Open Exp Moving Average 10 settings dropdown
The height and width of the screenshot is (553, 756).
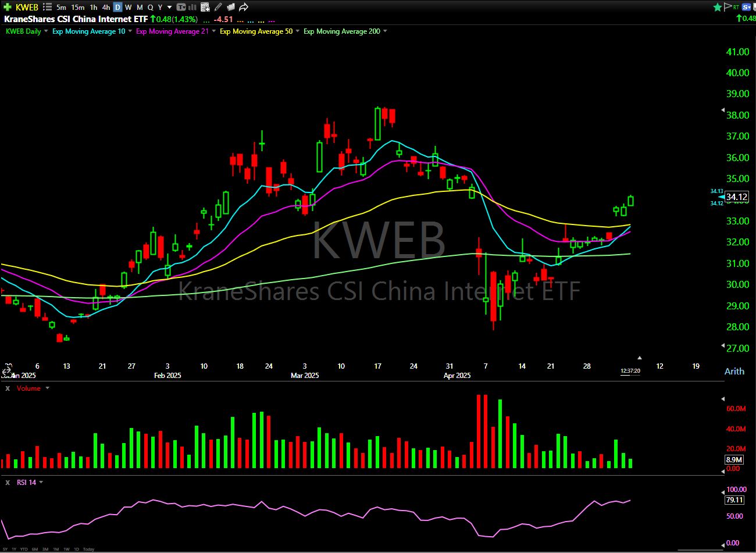pos(130,31)
